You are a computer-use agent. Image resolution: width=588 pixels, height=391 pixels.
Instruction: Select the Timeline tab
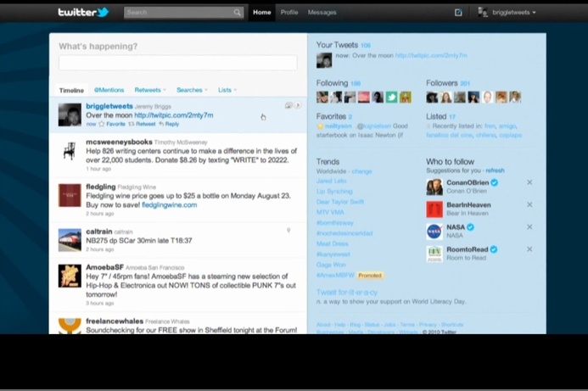click(71, 91)
